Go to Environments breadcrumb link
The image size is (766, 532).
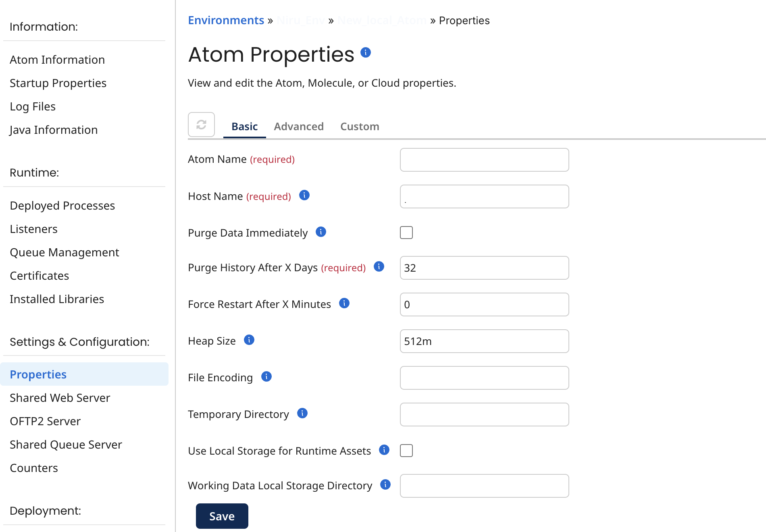(x=226, y=21)
